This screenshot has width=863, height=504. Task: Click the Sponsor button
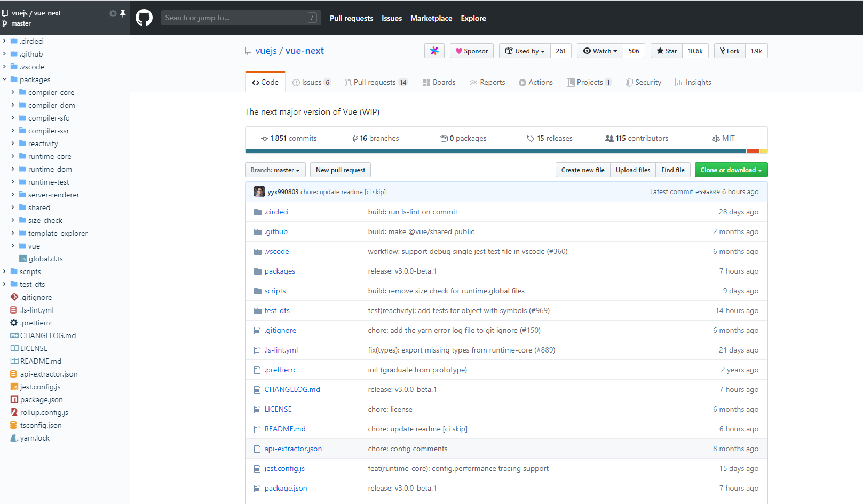[472, 51]
